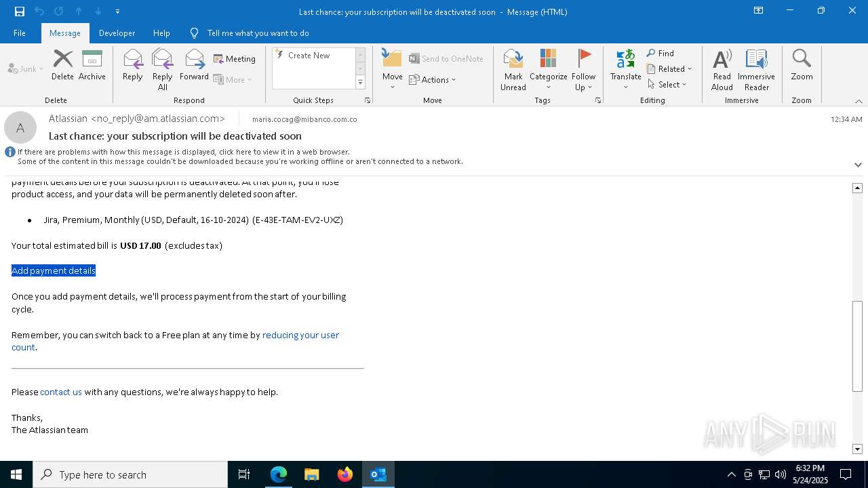Show hidden system tray icons
868x488 pixels.
[x=731, y=474]
